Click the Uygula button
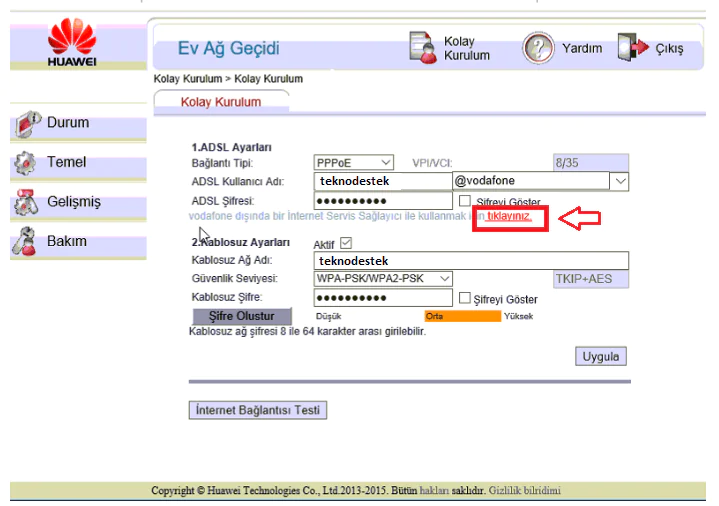This screenshot has height=506, width=719. (601, 357)
